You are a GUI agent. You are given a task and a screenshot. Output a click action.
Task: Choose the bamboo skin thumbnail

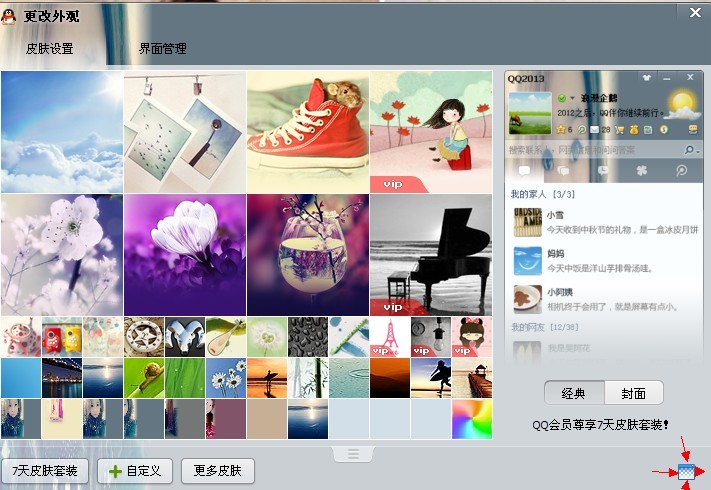point(308,378)
